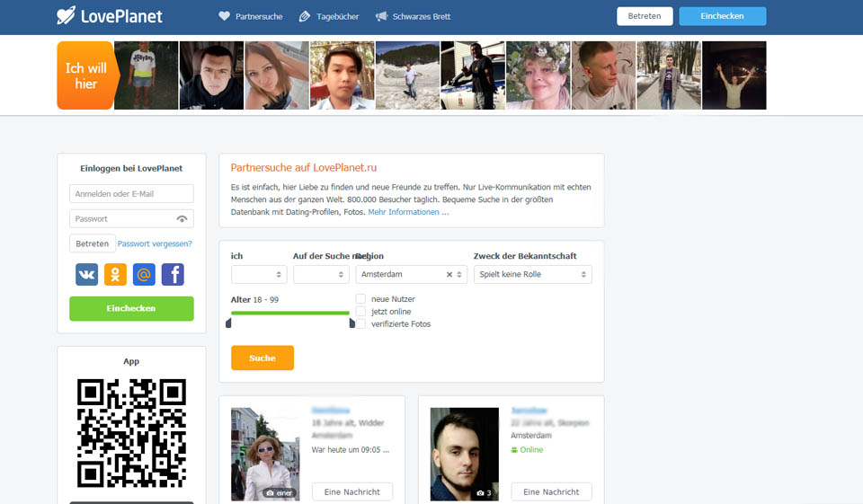Enable the 'neue Nutzer' checkbox
Viewport: 863px width, 504px height.
360,299
